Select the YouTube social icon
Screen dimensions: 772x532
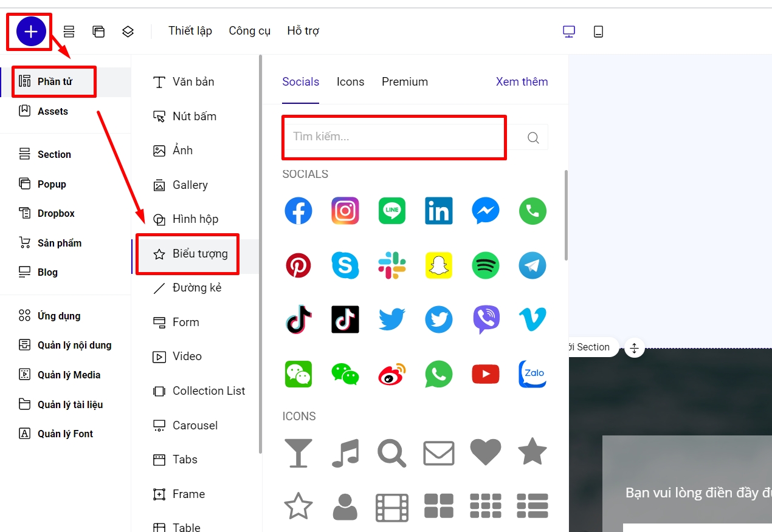pyautogui.click(x=486, y=374)
